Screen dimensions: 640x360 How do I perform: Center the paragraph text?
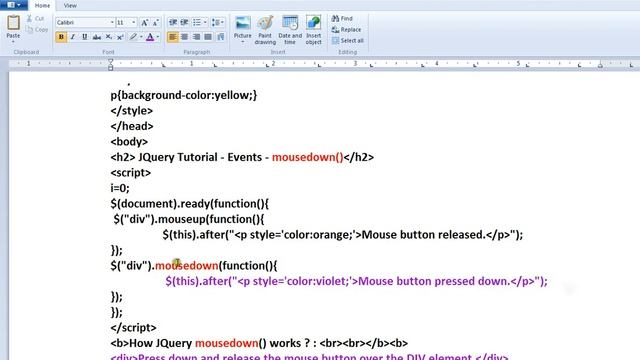click(184, 37)
